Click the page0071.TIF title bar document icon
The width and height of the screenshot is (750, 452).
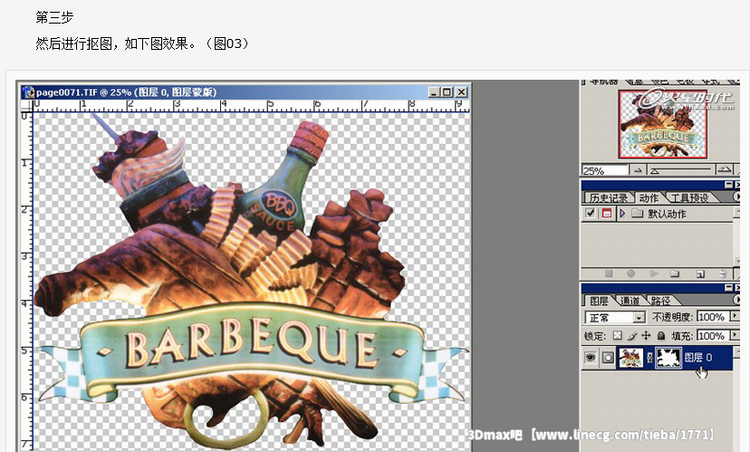coord(29,92)
